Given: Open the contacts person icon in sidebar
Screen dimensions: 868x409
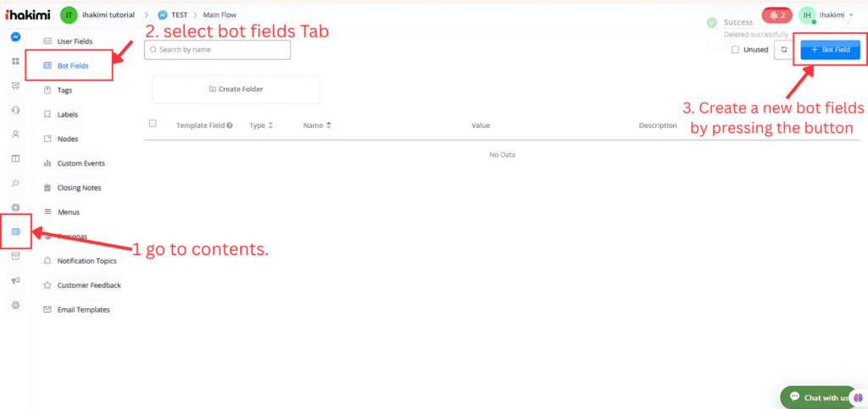Looking at the screenshot, I should 15,134.
